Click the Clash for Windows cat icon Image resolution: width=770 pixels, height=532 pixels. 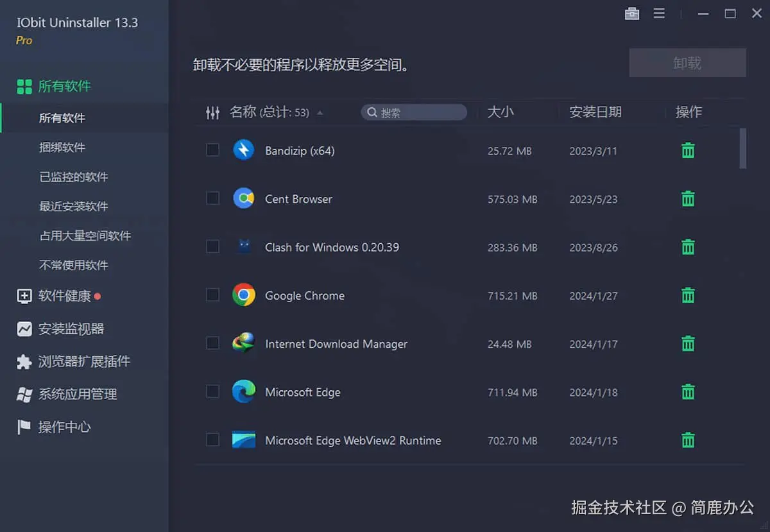point(244,246)
